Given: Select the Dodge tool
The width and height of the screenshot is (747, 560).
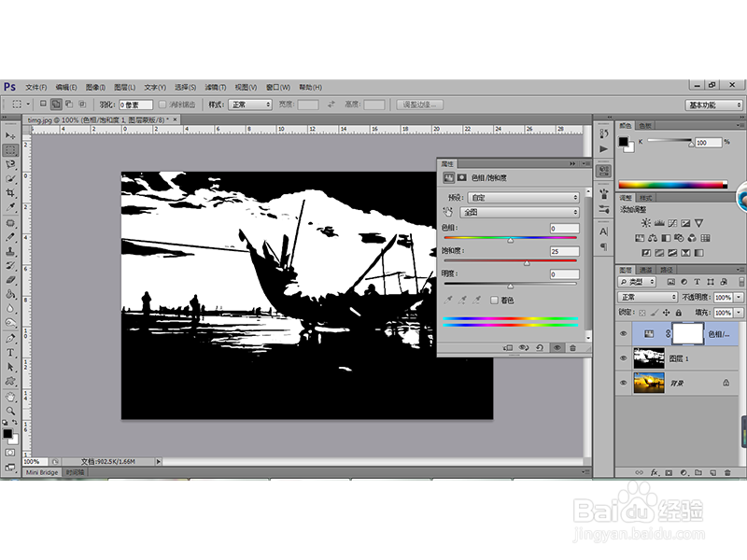Looking at the screenshot, I should coord(10,323).
